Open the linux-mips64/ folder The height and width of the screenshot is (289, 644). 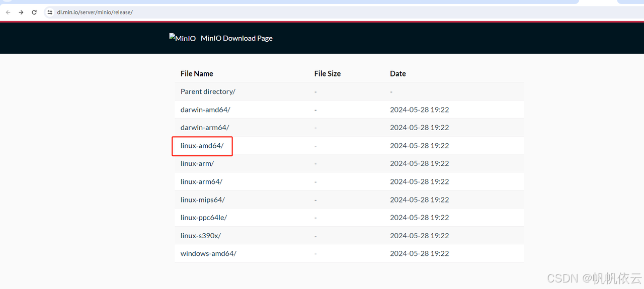point(203,200)
